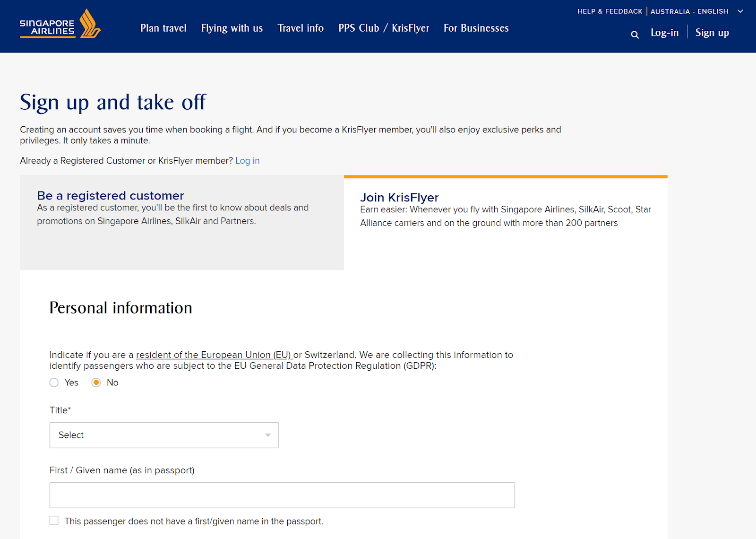The image size is (756, 539).
Task: Click the chevron next to Australia - English
Action: [740, 11]
